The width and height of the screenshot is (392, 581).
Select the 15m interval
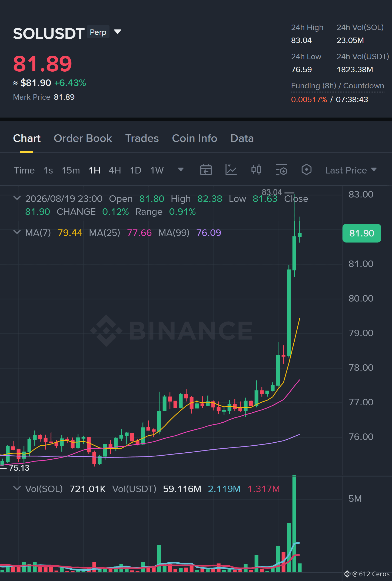(x=71, y=170)
